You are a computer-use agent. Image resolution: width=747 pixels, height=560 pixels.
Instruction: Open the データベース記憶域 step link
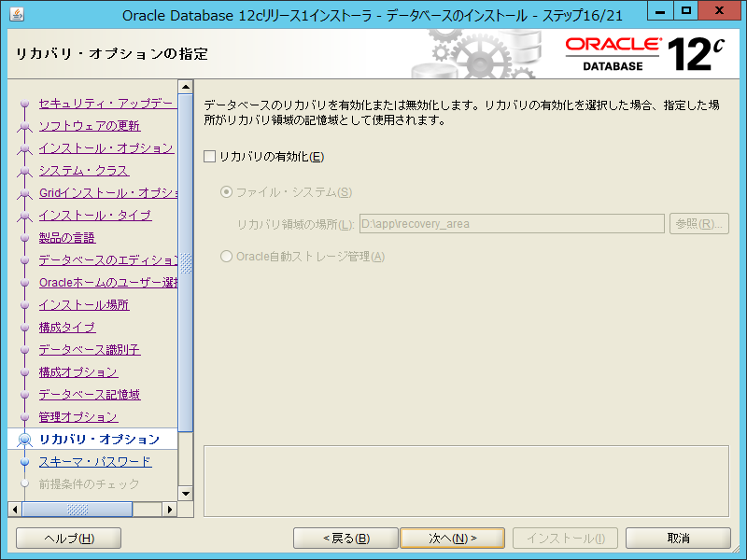tap(89, 395)
